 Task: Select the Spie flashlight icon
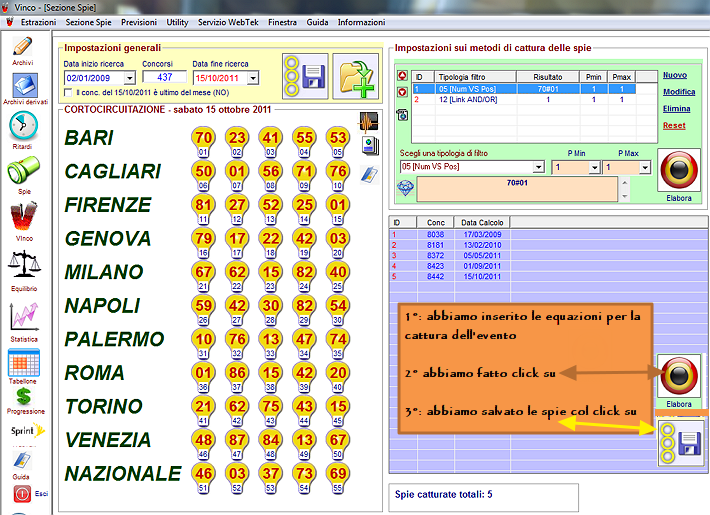click(x=22, y=171)
